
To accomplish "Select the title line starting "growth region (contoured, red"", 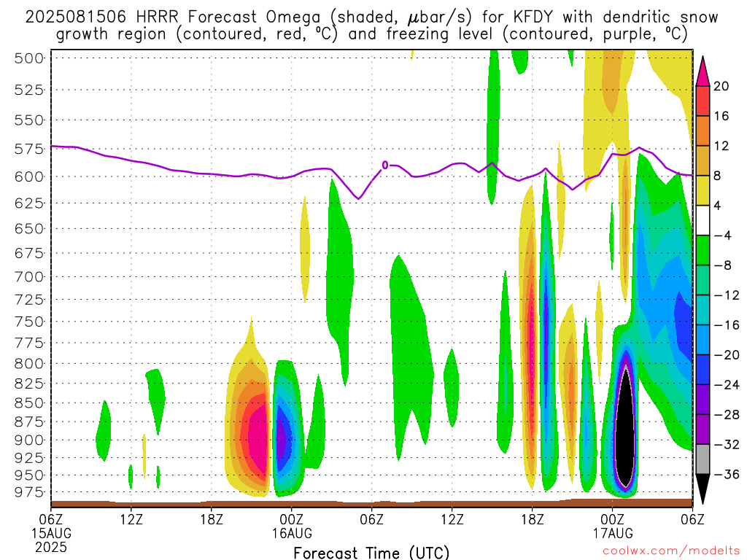I will click(371, 34).
